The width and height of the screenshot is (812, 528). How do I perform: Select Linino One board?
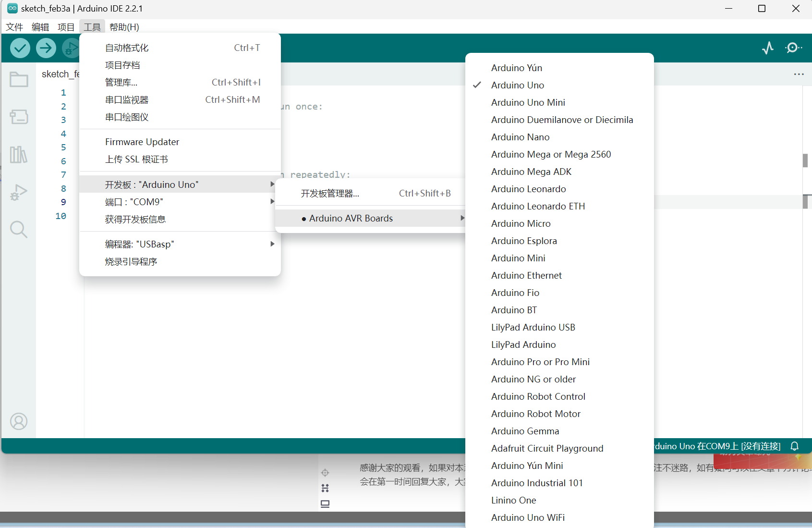point(559,500)
